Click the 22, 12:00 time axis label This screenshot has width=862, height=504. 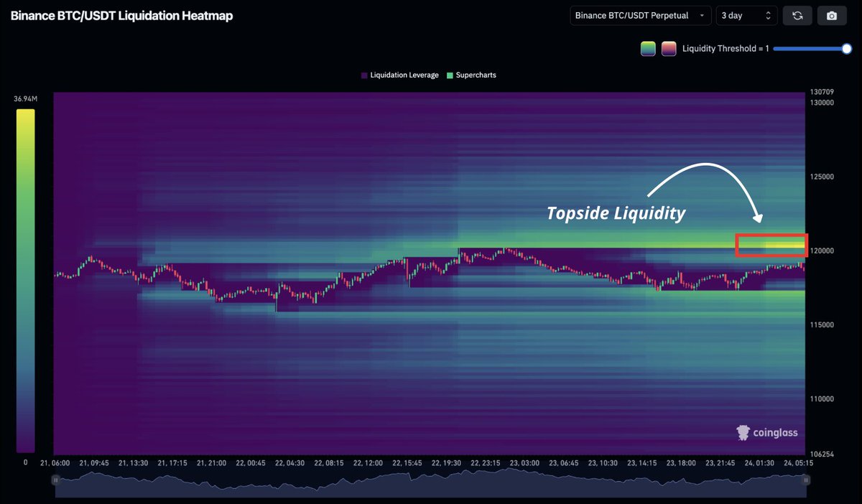point(368,463)
